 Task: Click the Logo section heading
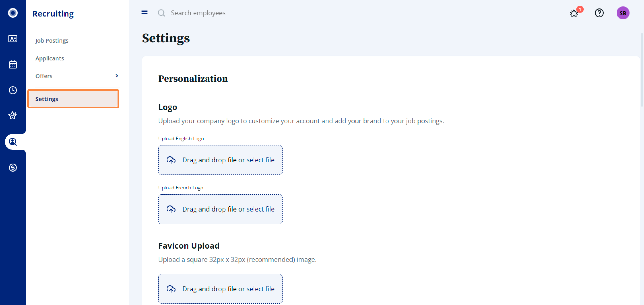coord(167,107)
